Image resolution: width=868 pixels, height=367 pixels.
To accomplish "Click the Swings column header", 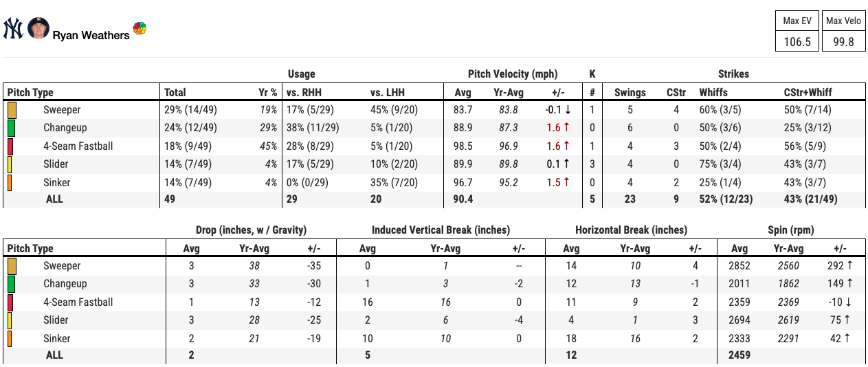I will coord(630,92).
